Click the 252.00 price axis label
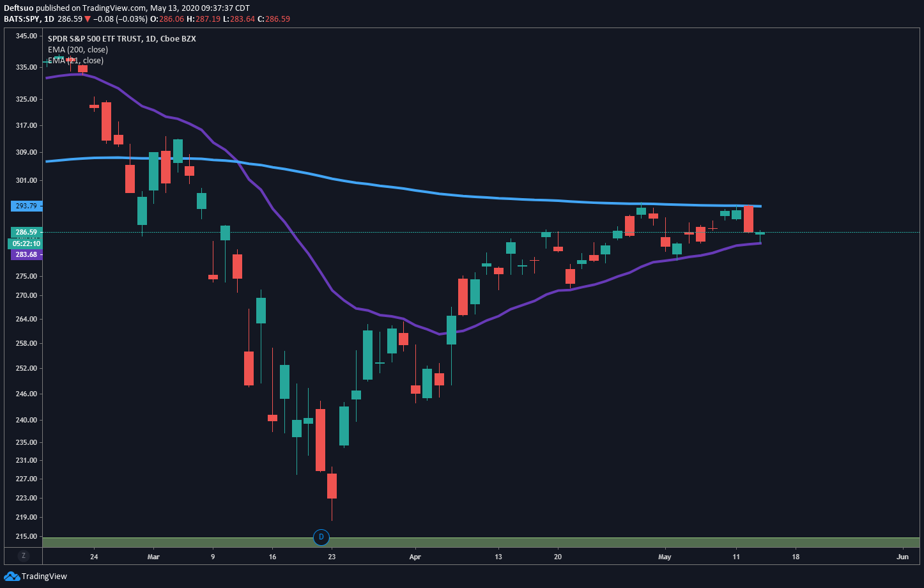924x588 pixels. [26, 368]
